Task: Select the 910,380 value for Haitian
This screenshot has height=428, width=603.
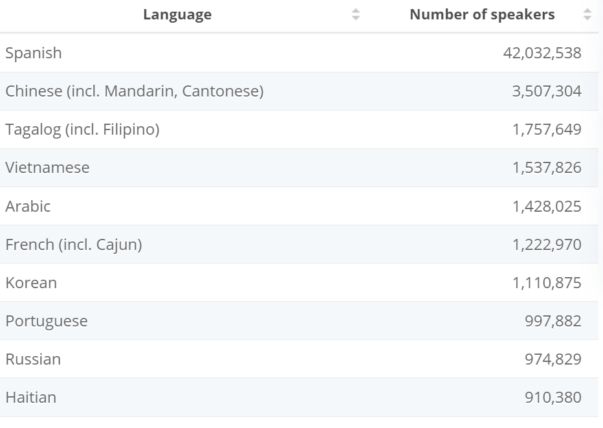Action: point(553,398)
